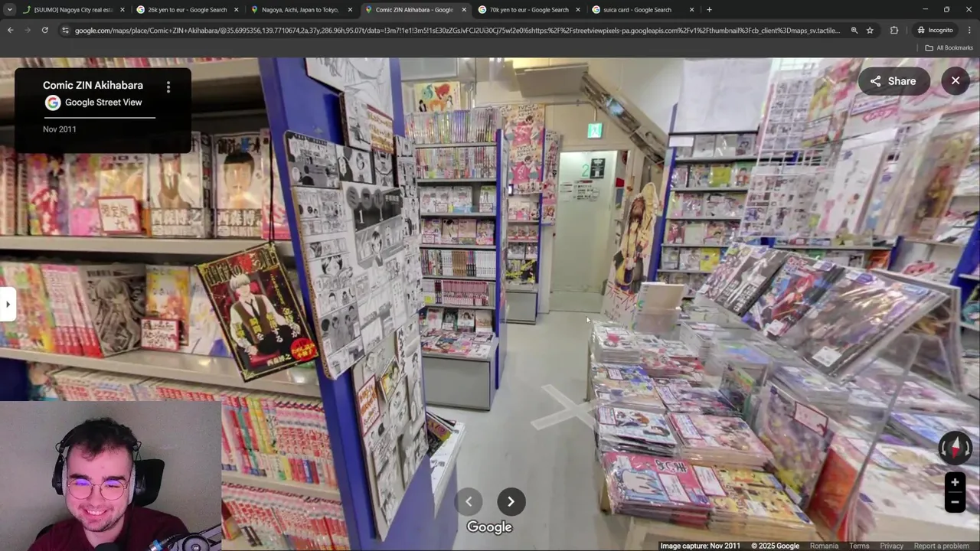
Task: Zoom out the Street View
Action: pos(955,502)
